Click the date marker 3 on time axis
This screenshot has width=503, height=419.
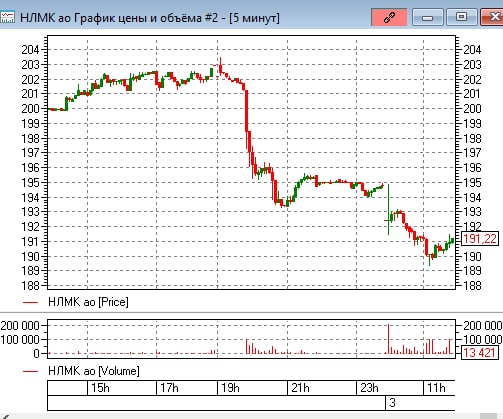[392, 403]
